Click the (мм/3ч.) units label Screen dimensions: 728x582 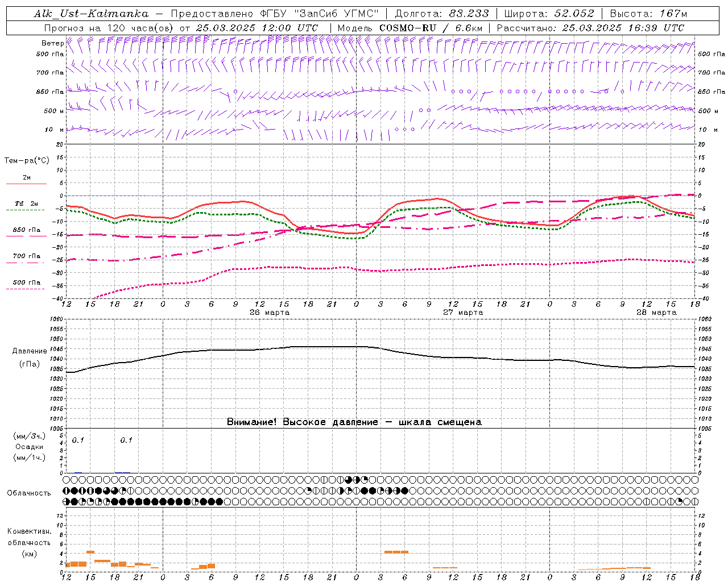[x=30, y=436]
